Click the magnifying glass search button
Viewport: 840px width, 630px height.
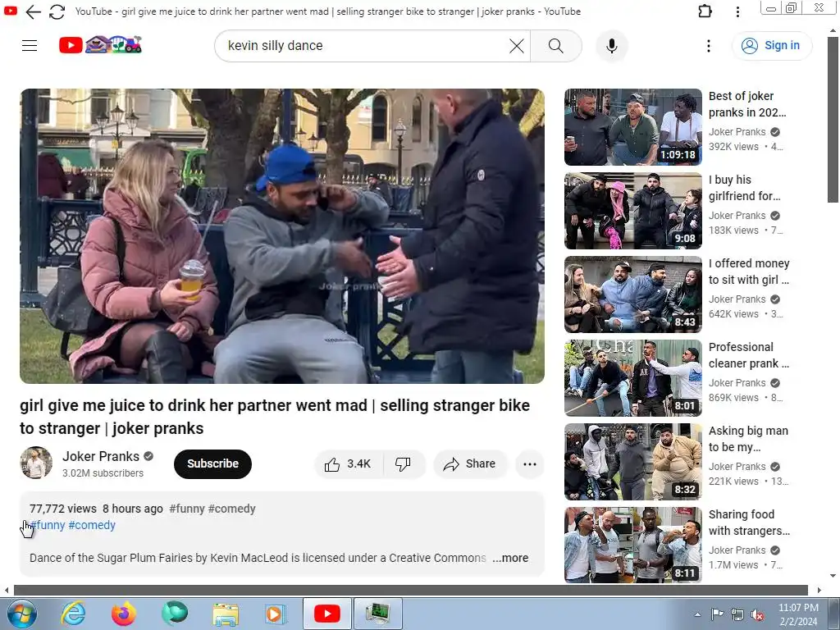[x=555, y=46]
